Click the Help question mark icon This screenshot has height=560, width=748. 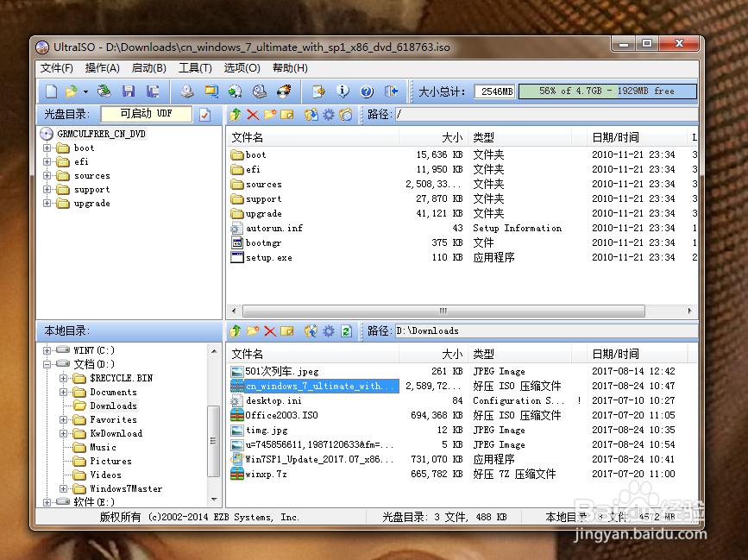coord(367,91)
